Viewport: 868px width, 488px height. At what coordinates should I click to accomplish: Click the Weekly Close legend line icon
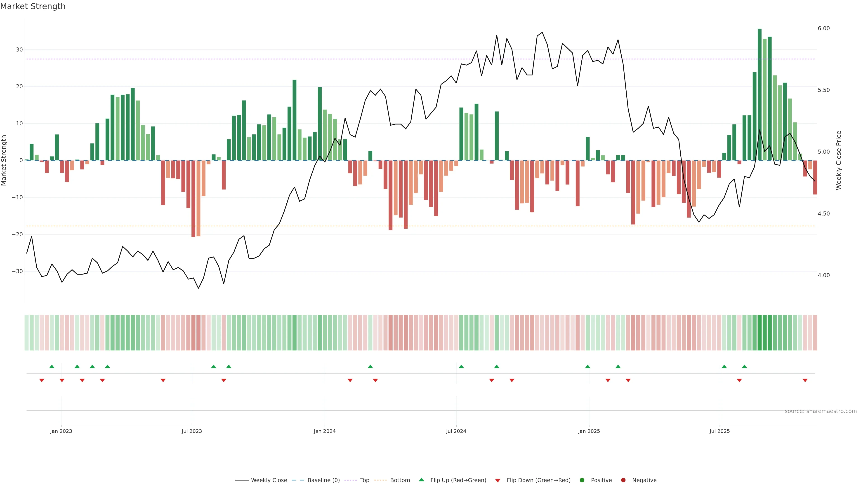point(242,480)
